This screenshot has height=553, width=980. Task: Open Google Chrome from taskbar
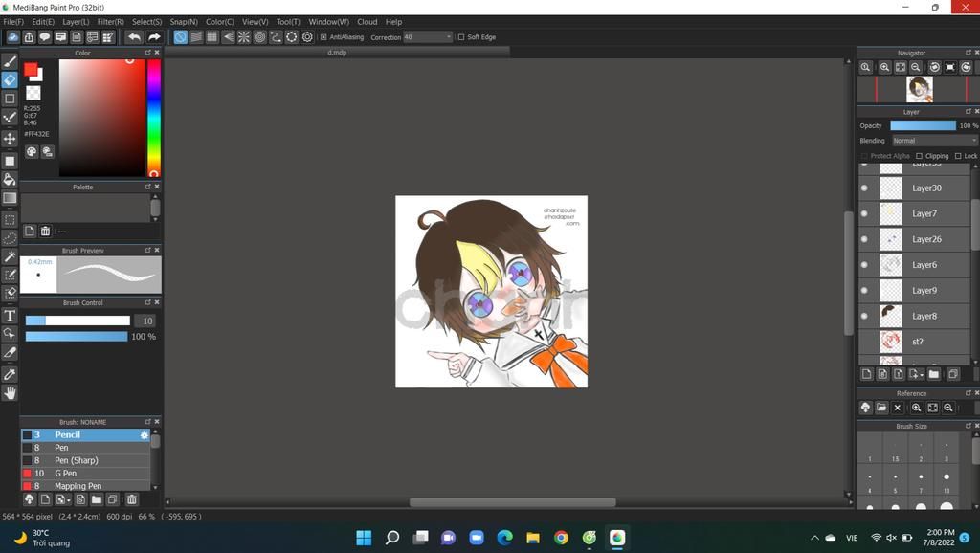[561, 538]
